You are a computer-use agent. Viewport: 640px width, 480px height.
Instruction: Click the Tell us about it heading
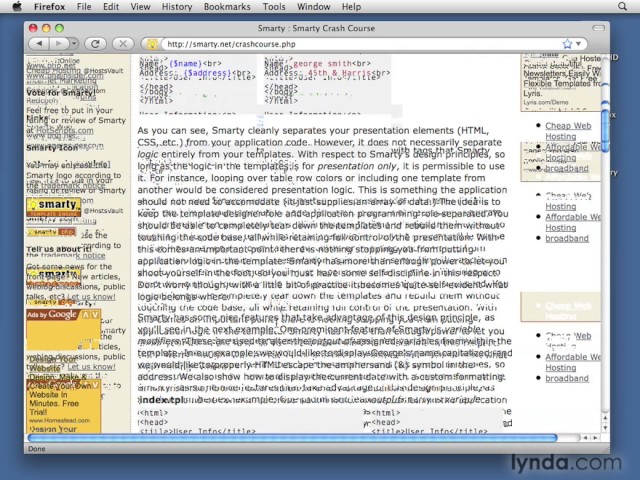tap(59, 249)
